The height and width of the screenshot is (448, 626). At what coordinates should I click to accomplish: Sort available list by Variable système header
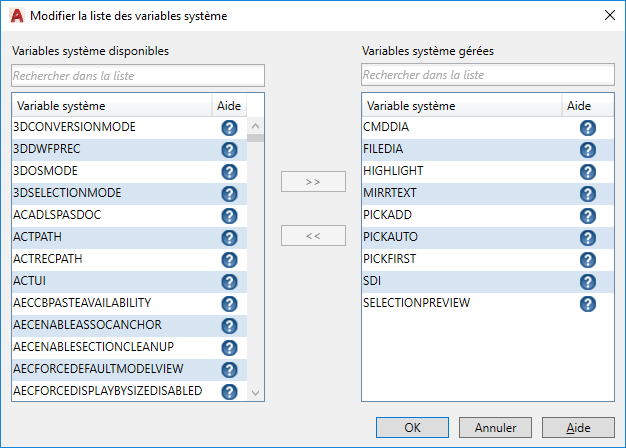tap(110, 106)
